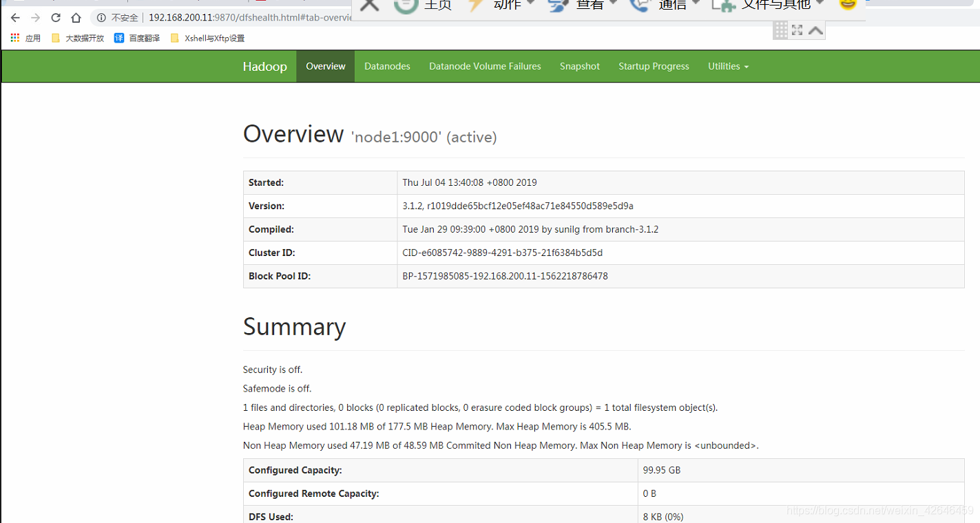Click the 'Non Heap Memory used 47.19 MB' line

[x=501, y=446]
